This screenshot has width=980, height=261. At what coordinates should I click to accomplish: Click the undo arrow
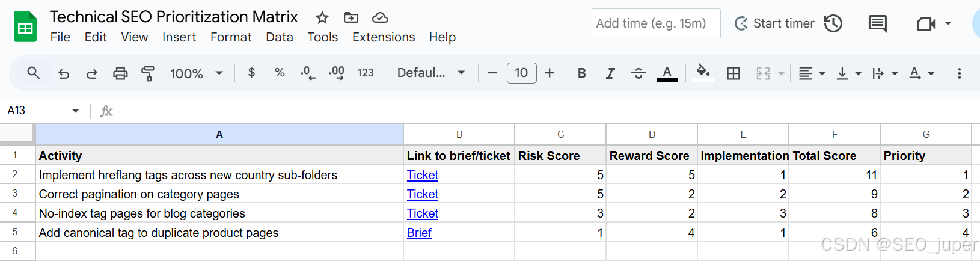tap(63, 73)
